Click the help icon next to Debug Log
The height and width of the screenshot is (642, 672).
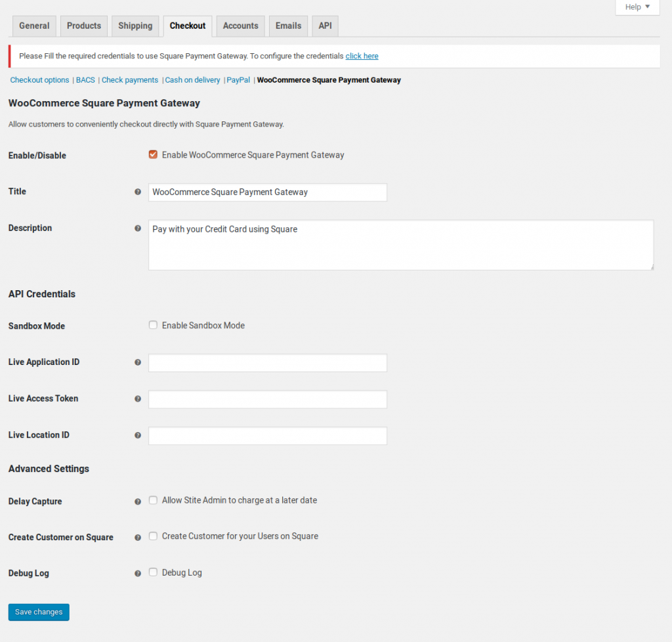click(x=138, y=574)
